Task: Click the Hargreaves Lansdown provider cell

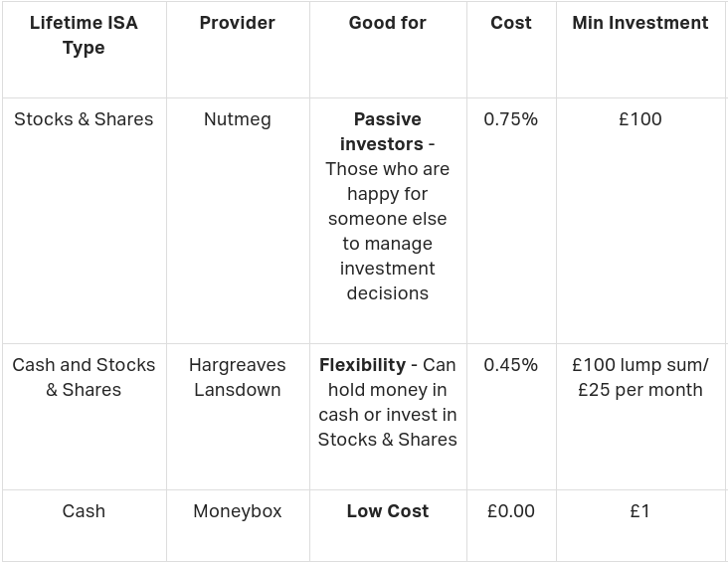Action: (x=237, y=377)
